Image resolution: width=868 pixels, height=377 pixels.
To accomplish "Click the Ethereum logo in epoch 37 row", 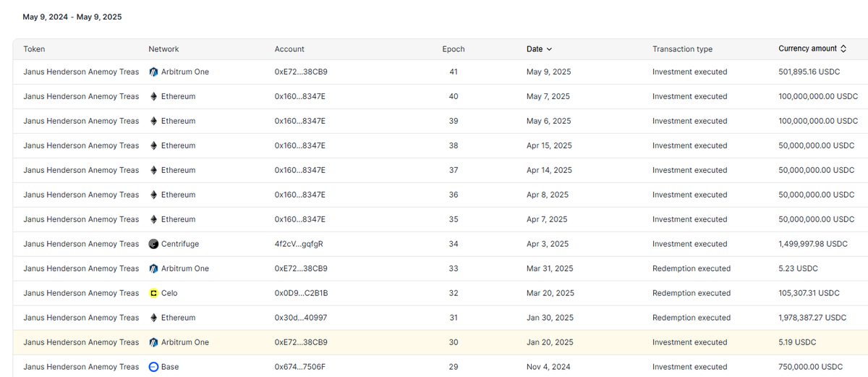I will [153, 171].
